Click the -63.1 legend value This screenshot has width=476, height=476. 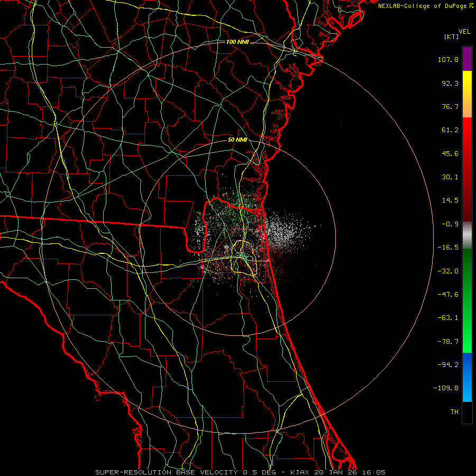[448, 318]
